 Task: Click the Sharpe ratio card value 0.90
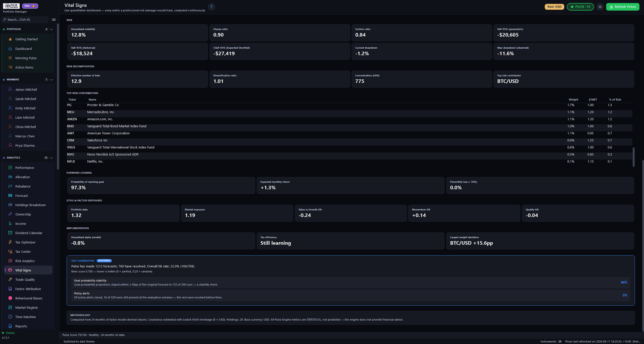(x=218, y=35)
